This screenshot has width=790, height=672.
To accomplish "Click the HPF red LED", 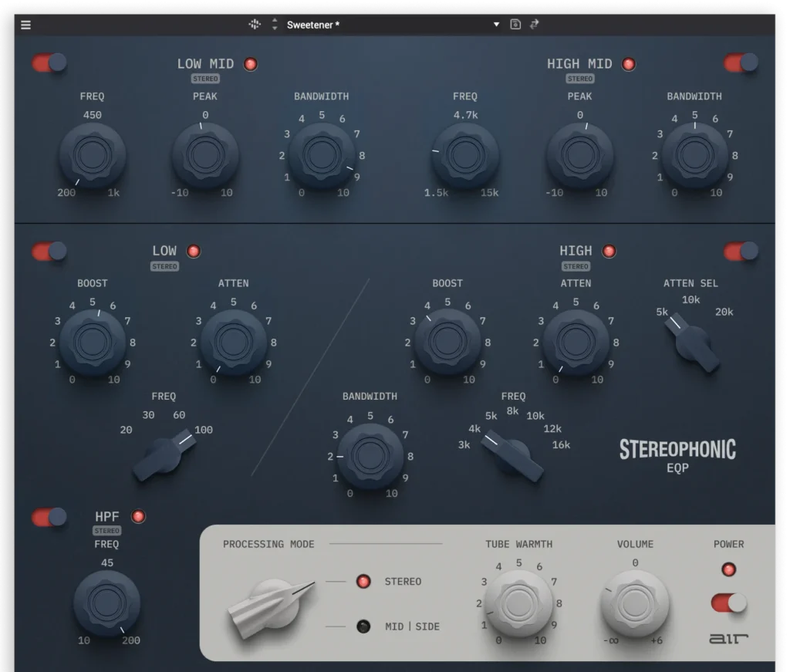I will (x=138, y=516).
